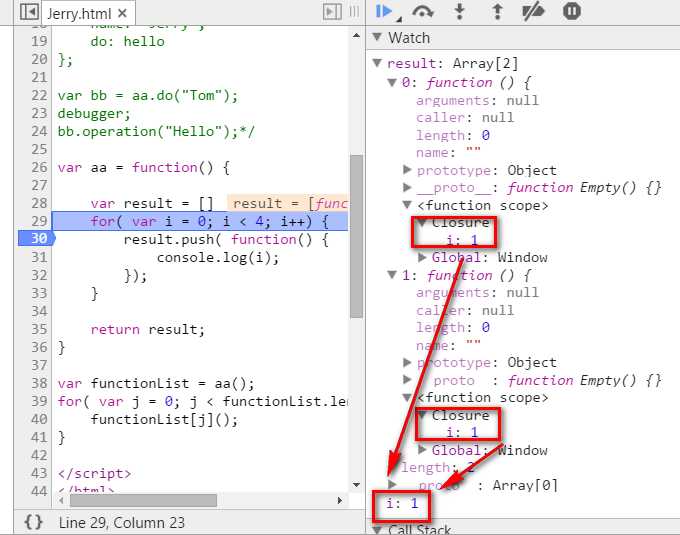This screenshot has height=535, width=680.
Task: Expand Global: Window under function 1
Action: pyautogui.click(x=422, y=450)
